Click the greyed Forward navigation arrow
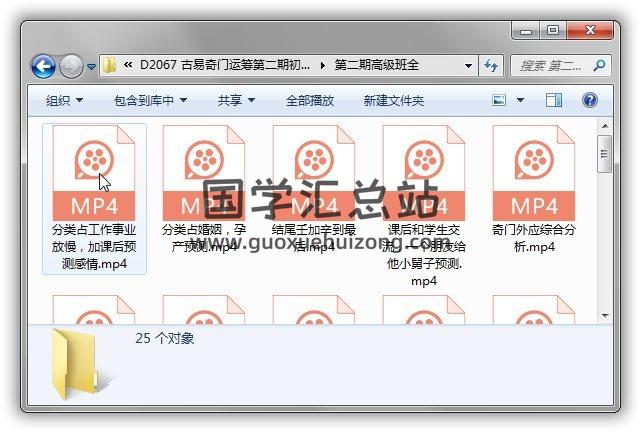 click(72, 66)
